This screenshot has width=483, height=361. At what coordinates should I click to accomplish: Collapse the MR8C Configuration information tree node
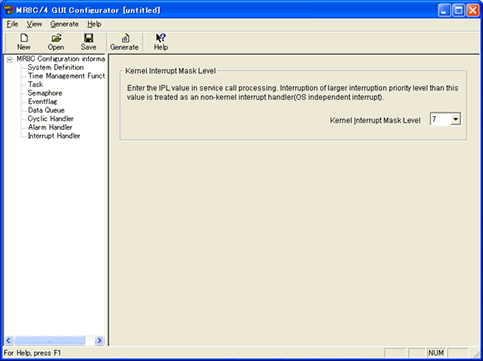click(x=10, y=60)
